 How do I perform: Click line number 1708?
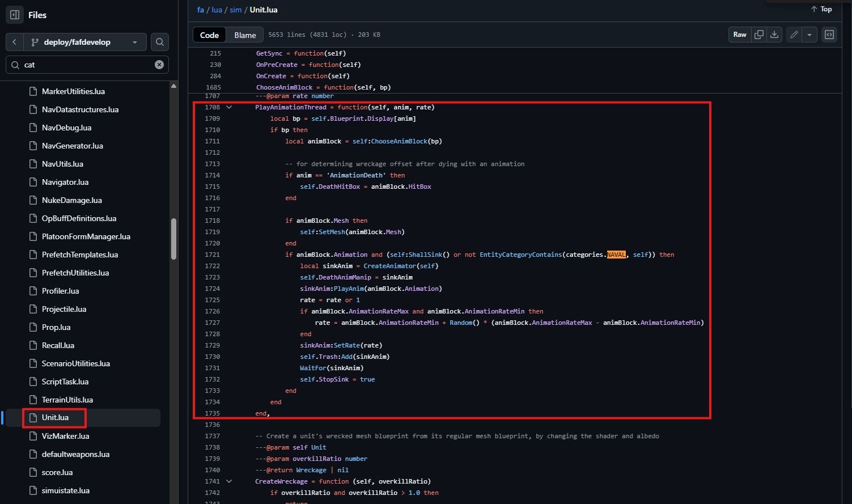click(213, 107)
